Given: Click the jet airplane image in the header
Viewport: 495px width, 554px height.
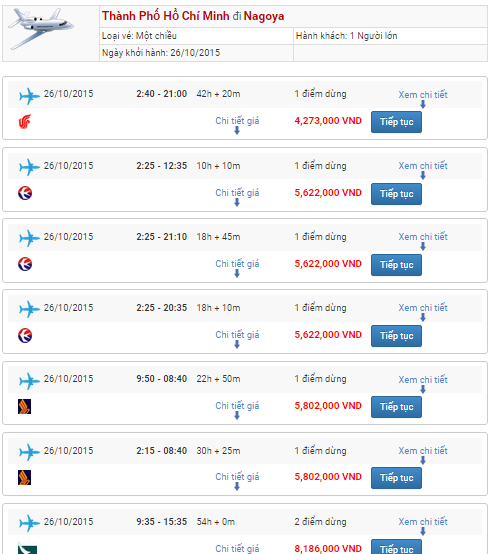Looking at the screenshot, I should pyautogui.click(x=41, y=29).
